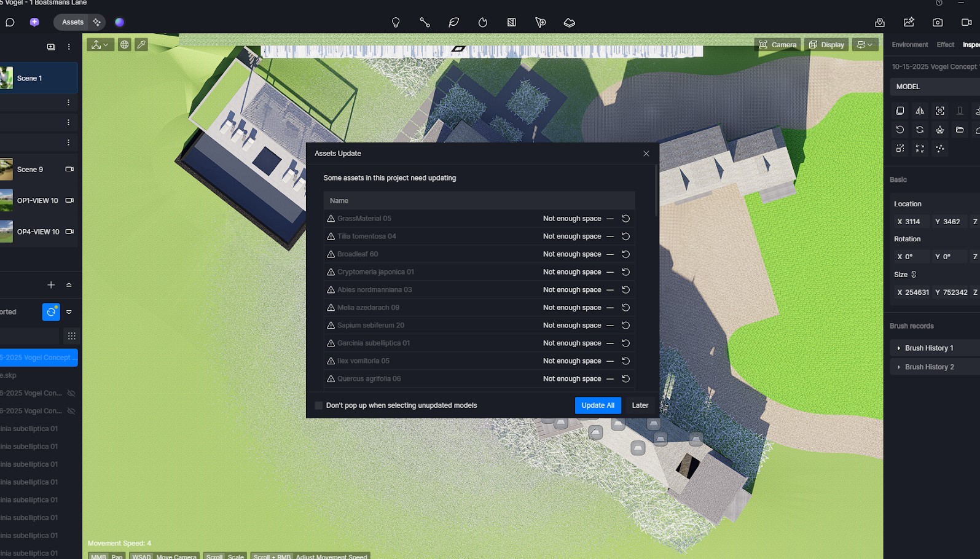
Task: Click the flame effect icon in toolbar
Action: tap(482, 23)
